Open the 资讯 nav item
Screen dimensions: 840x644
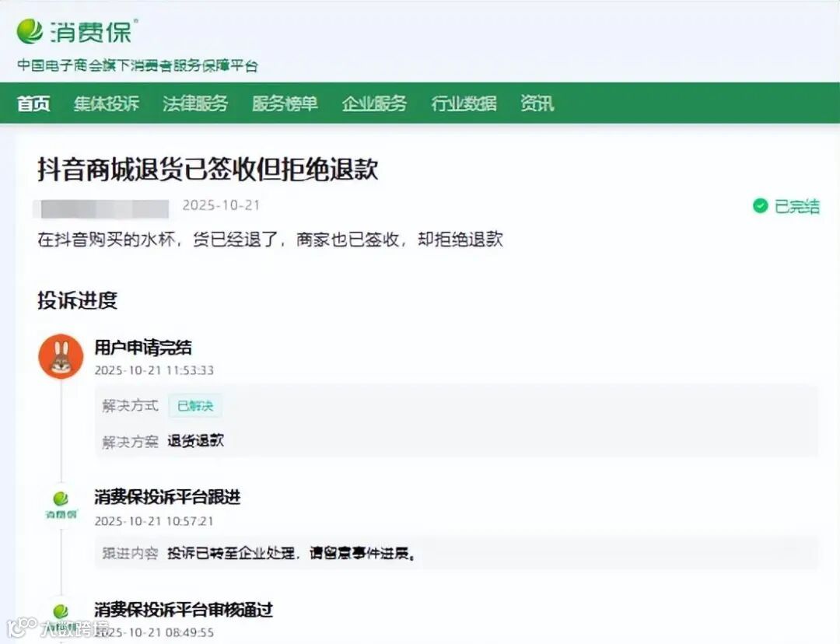[x=537, y=103]
